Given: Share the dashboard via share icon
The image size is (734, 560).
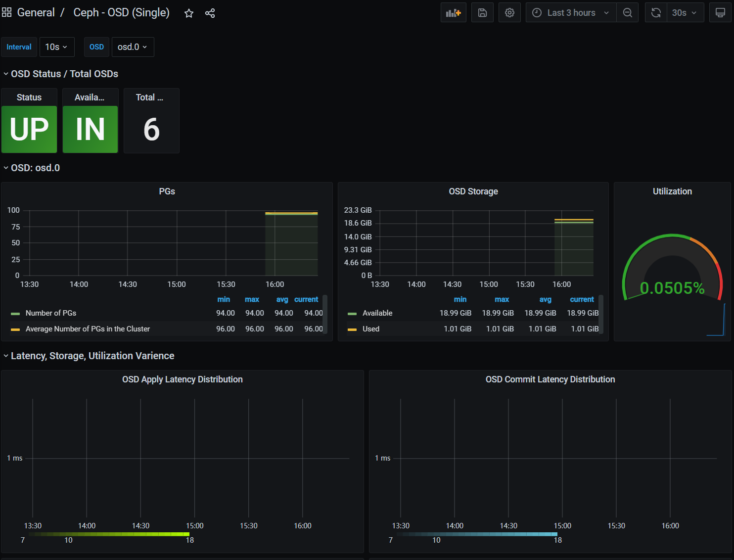Looking at the screenshot, I should point(210,13).
